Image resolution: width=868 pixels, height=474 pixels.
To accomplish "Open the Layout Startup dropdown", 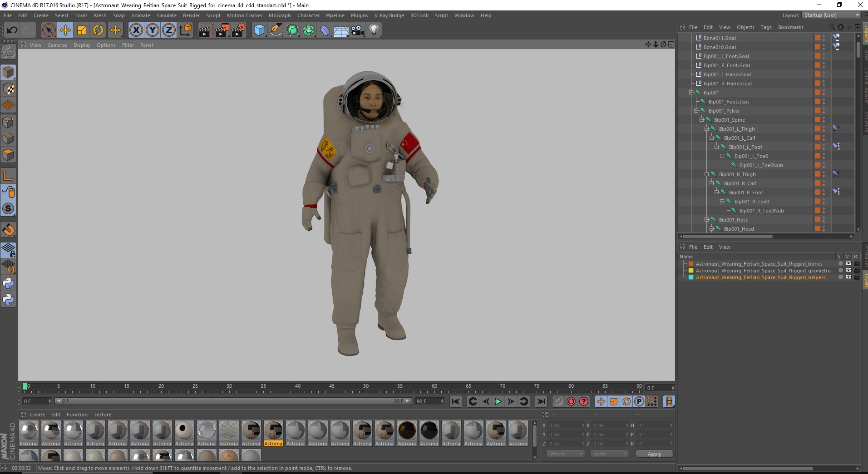I will pyautogui.click(x=831, y=15).
